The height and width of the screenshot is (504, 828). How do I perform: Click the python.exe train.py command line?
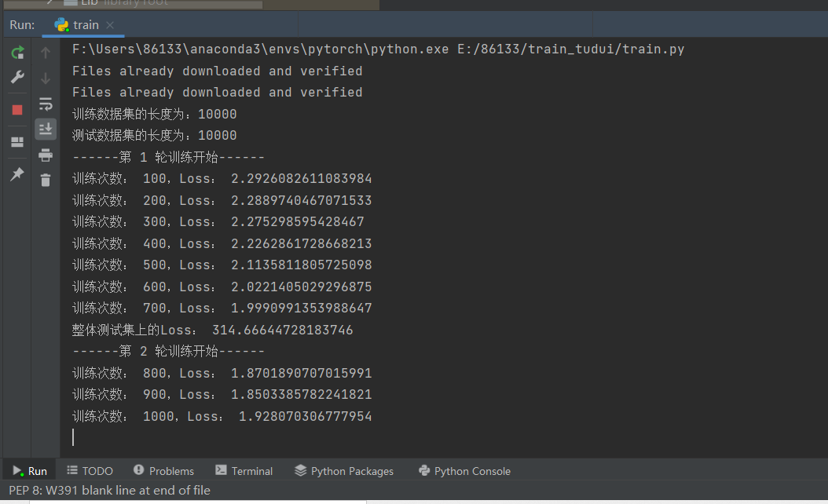pos(378,49)
